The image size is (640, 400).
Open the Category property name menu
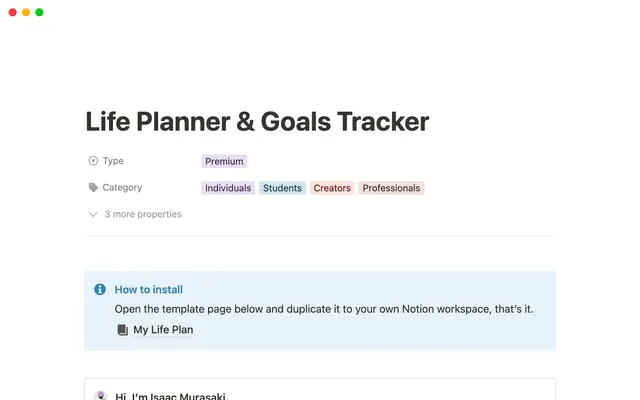click(122, 188)
